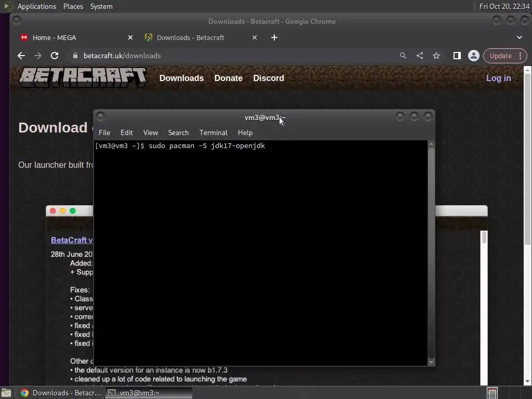The height and width of the screenshot is (399, 532).
Task: Reload the Betacraft page
Action: coord(54,56)
